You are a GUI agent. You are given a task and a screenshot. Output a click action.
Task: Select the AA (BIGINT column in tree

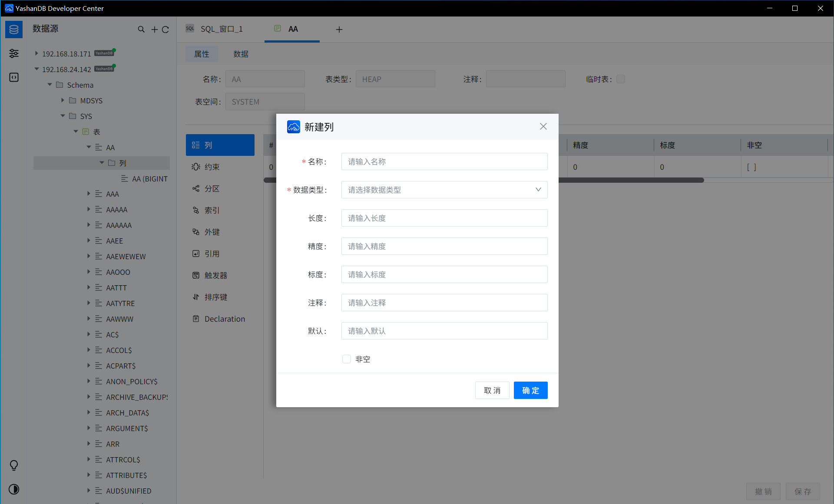[x=150, y=178]
